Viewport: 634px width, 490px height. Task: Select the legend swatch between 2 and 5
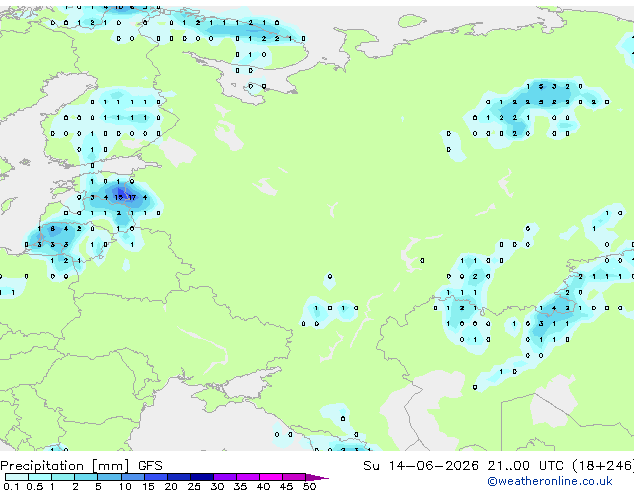pos(86,477)
